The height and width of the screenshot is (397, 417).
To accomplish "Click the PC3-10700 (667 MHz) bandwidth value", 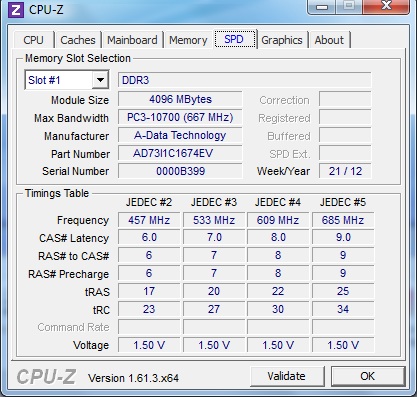I will pyautogui.click(x=180, y=117).
